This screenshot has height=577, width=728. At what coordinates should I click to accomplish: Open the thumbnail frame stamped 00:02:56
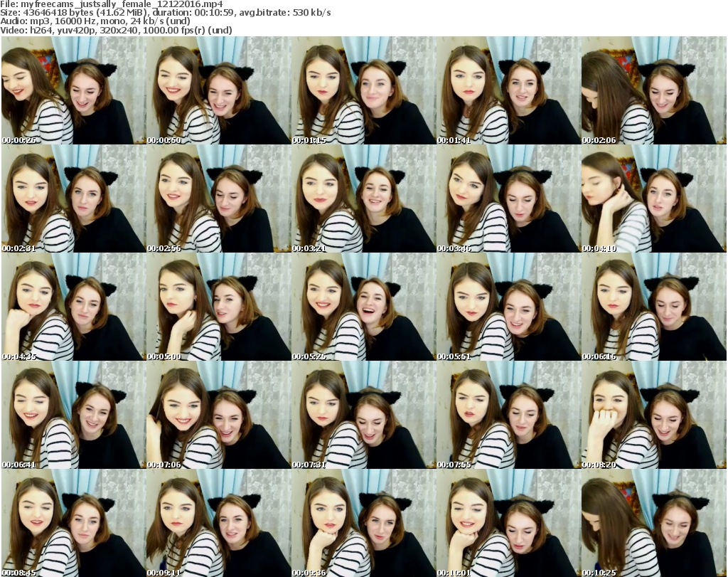click(x=218, y=198)
